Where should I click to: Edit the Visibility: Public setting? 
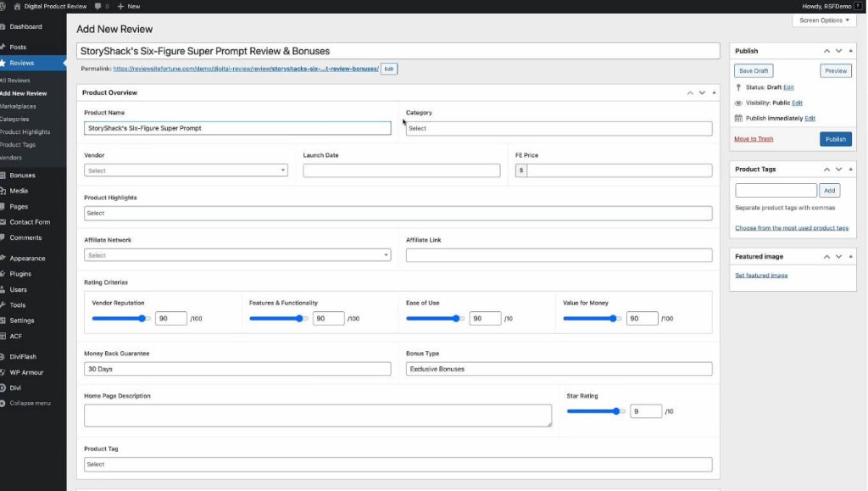[797, 103]
